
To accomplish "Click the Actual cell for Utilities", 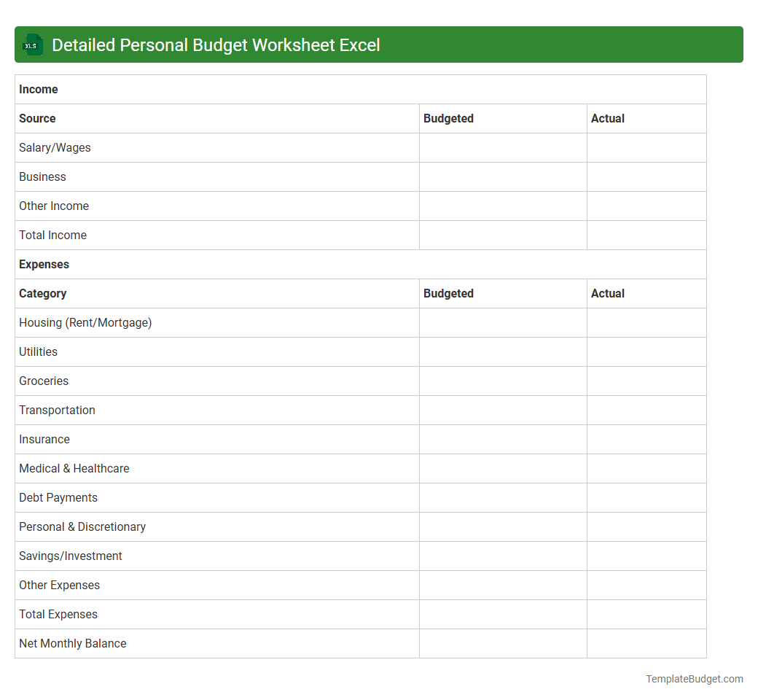I will pos(646,351).
